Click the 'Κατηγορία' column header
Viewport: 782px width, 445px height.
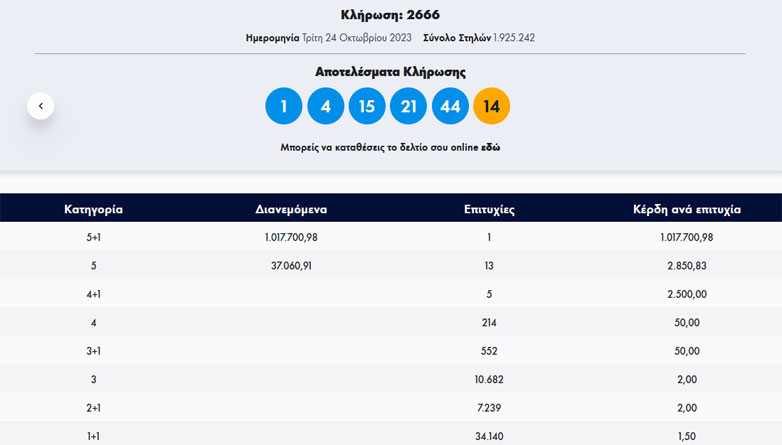(93, 210)
